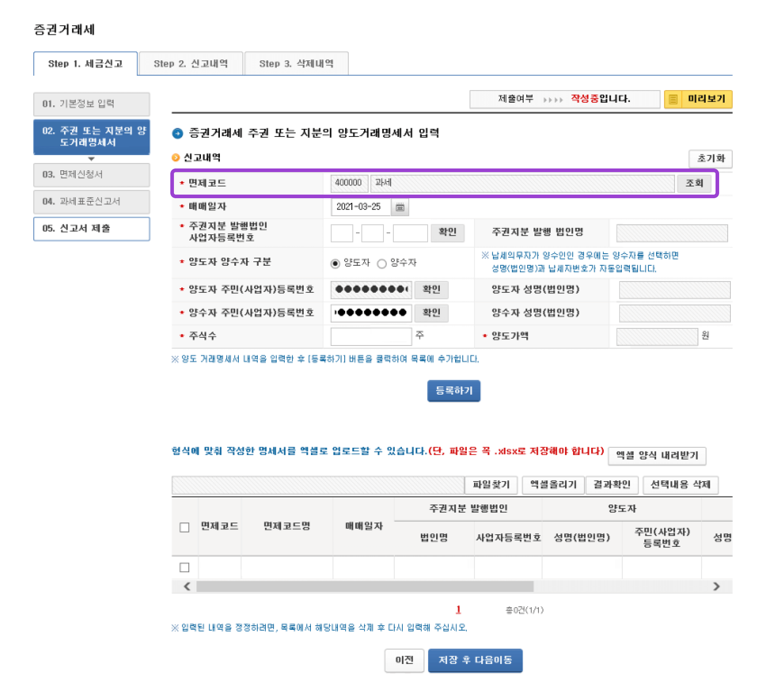Switch to the Step 3. 삭제내역 tab
The width and height of the screenshot is (766, 700).
(296, 64)
